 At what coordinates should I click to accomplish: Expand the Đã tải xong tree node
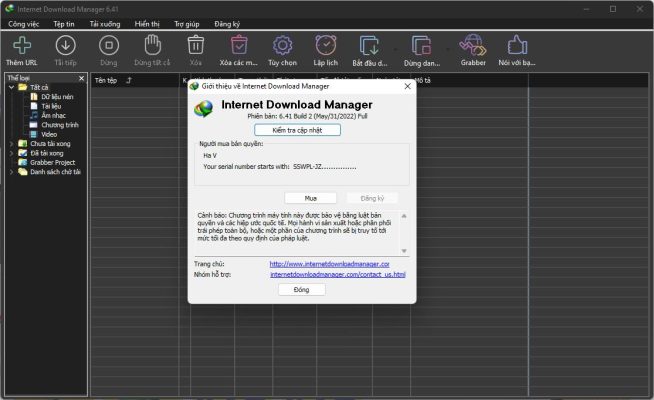(11, 153)
